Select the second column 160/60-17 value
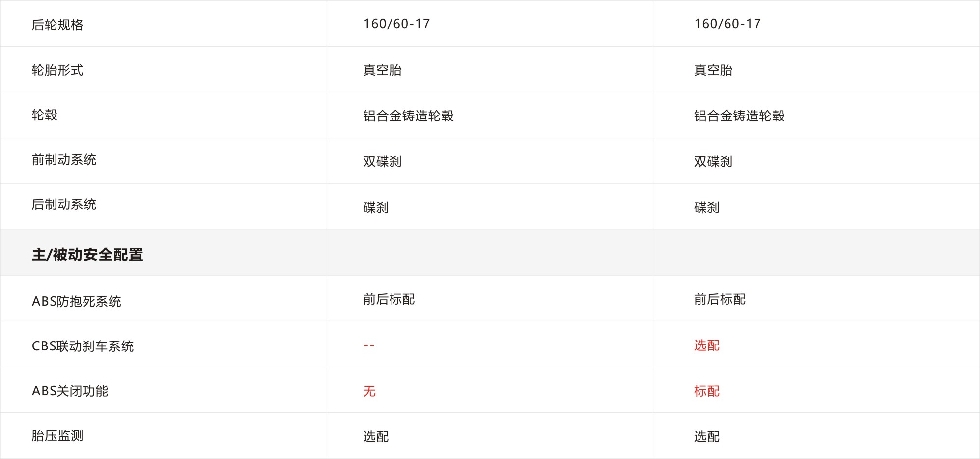 point(728,24)
